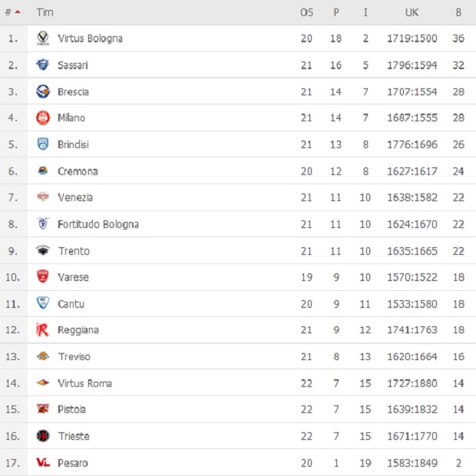Click the Reggiana red R logo

click(43, 330)
